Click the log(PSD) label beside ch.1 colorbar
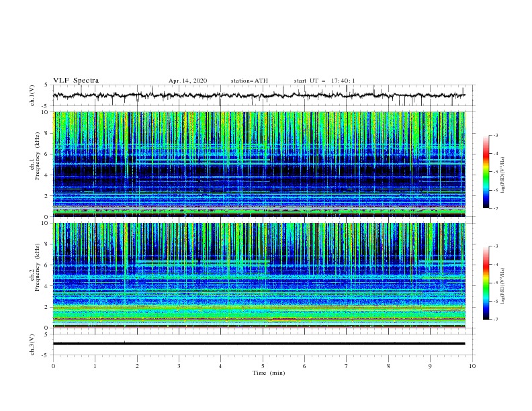The width and height of the screenshot is (532, 411). point(502,175)
